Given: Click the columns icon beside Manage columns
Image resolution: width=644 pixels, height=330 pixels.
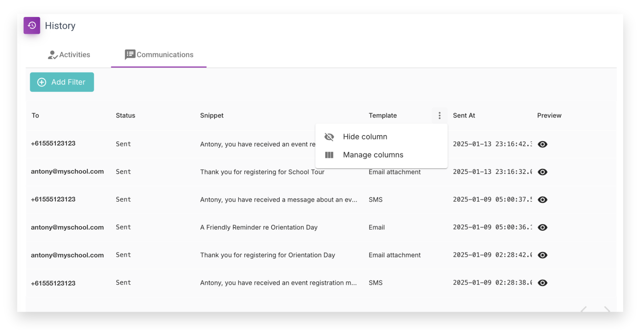Looking at the screenshot, I should point(329,155).
